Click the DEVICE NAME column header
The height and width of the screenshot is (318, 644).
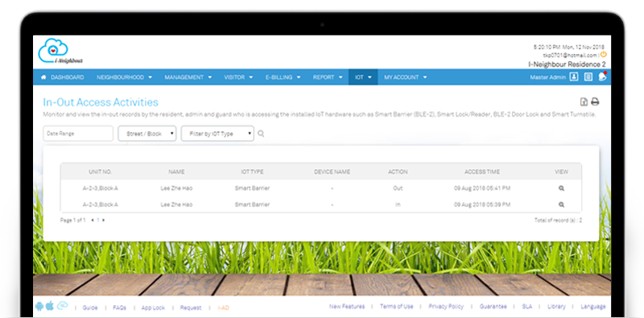point(332,171)
